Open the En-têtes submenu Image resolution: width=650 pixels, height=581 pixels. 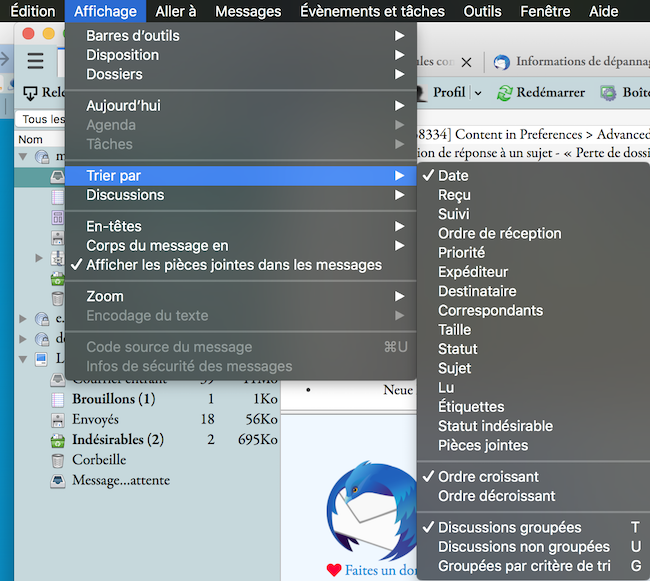tap(240, 226)
